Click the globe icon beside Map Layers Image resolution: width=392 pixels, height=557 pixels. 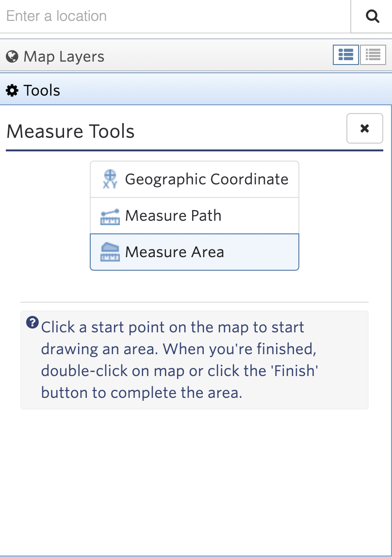pyautogui.click(x=12, y=56)
